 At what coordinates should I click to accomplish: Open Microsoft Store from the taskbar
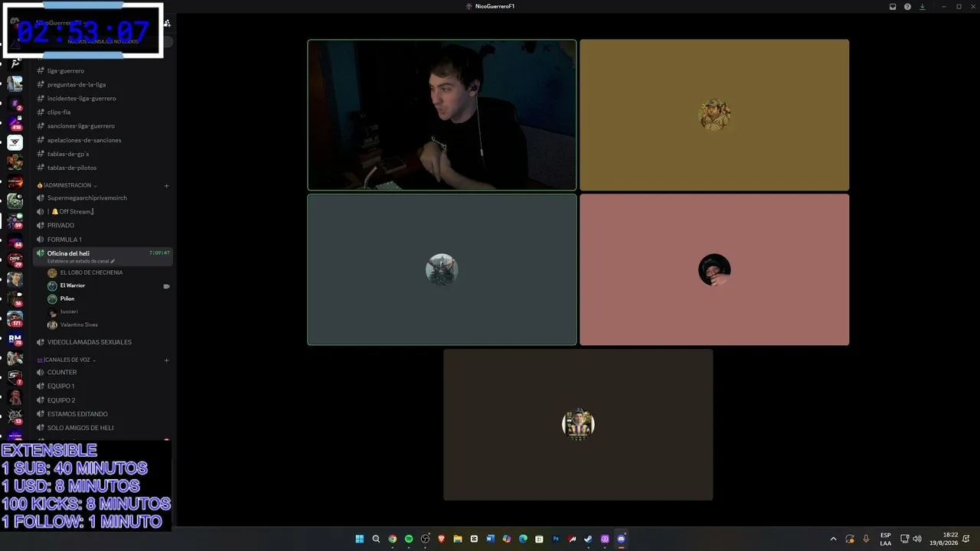click(x=539, y=539)
